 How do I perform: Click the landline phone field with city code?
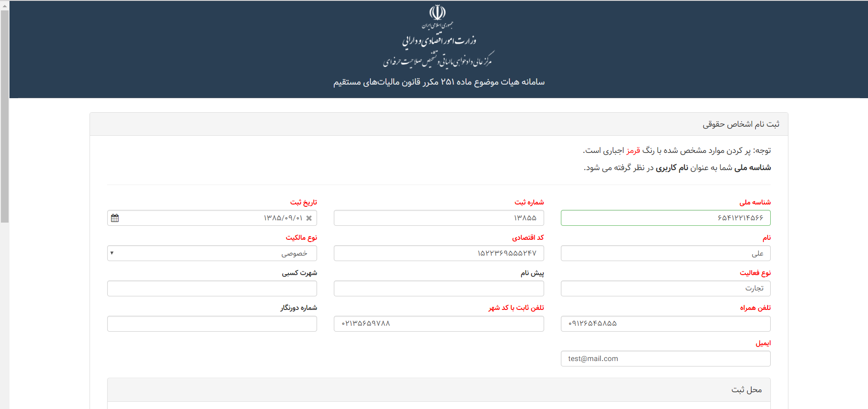click(438, 324)
